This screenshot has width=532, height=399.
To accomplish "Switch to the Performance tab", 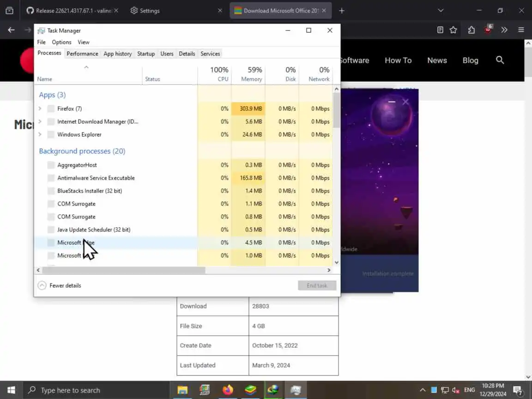I will (82, 54).
